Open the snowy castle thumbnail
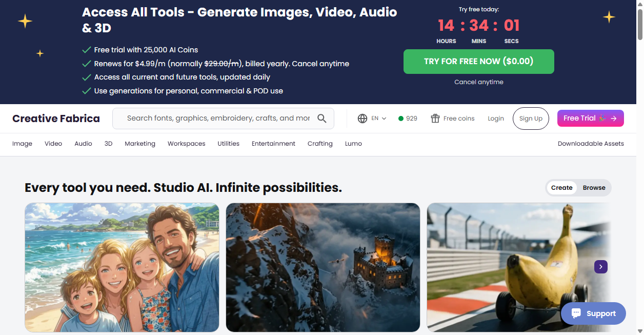This screenshot has width=644, height=335. [323, 267]
